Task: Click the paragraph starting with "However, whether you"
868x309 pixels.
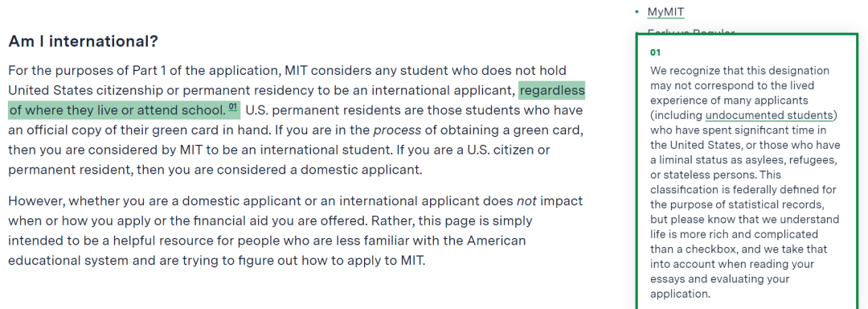Action: pyautogui.click(x=296, y=231)
